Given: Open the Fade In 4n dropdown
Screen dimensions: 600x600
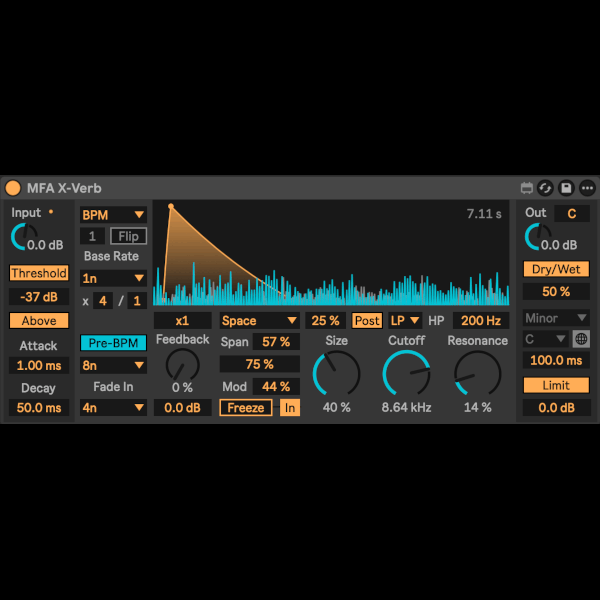Looking at the screenshot, I should point(113,408).
